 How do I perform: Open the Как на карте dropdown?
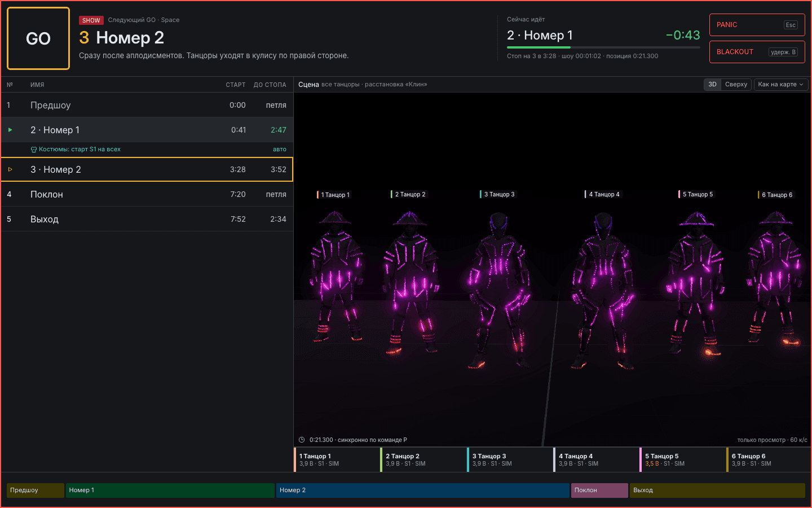coord(780,84)
